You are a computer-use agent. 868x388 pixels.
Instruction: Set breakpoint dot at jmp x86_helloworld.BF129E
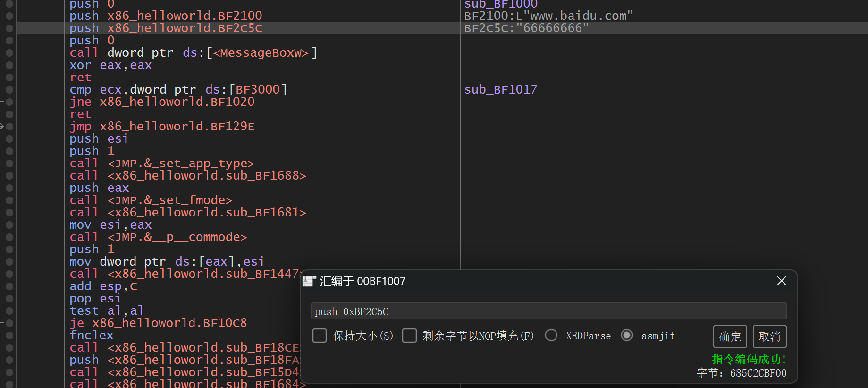pos(9,127)
